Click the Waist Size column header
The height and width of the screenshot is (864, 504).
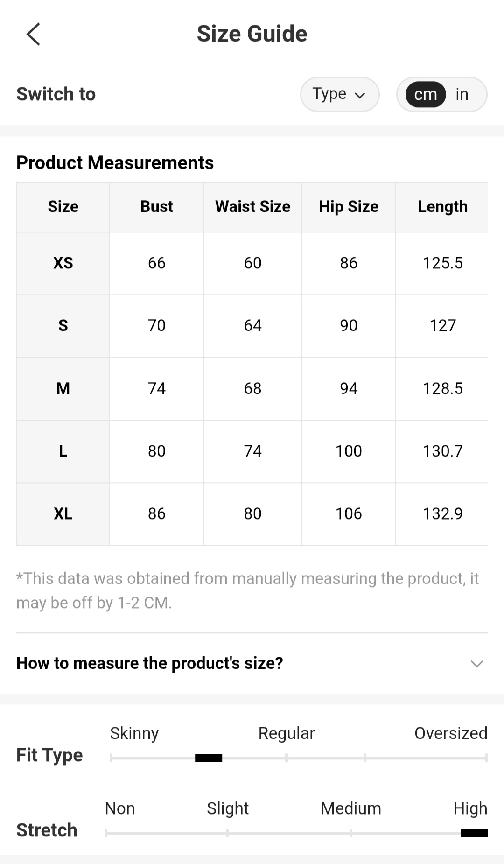(252, 206)
